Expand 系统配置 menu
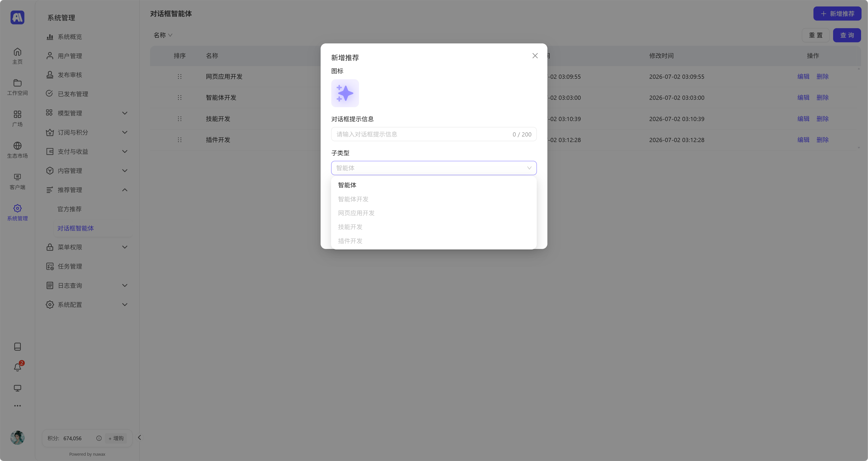868x461 pixels. 87,305
